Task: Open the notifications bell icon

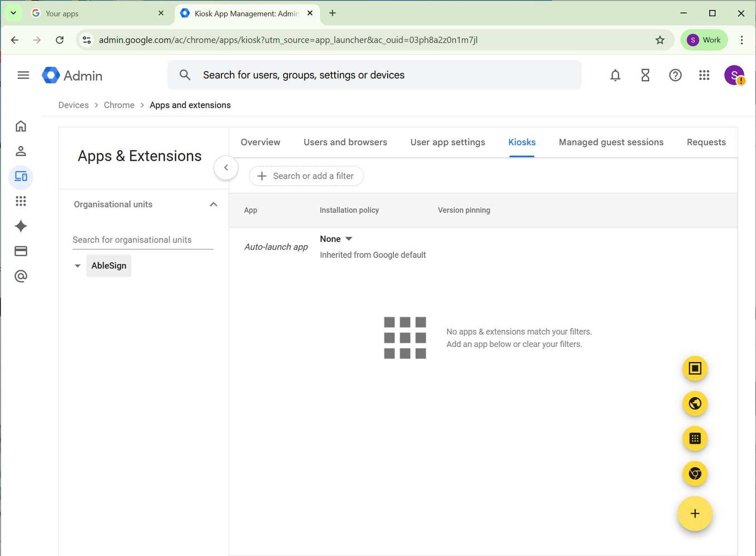Action: 615,75
